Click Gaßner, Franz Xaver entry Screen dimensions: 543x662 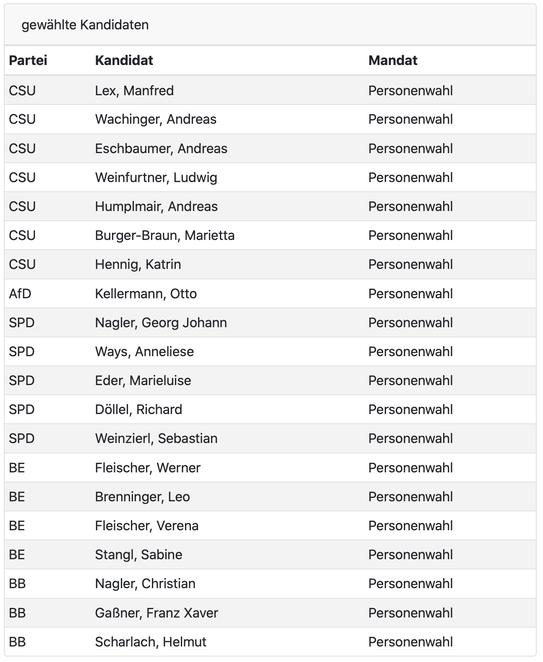pyautogui.click(x=156, y=613)
